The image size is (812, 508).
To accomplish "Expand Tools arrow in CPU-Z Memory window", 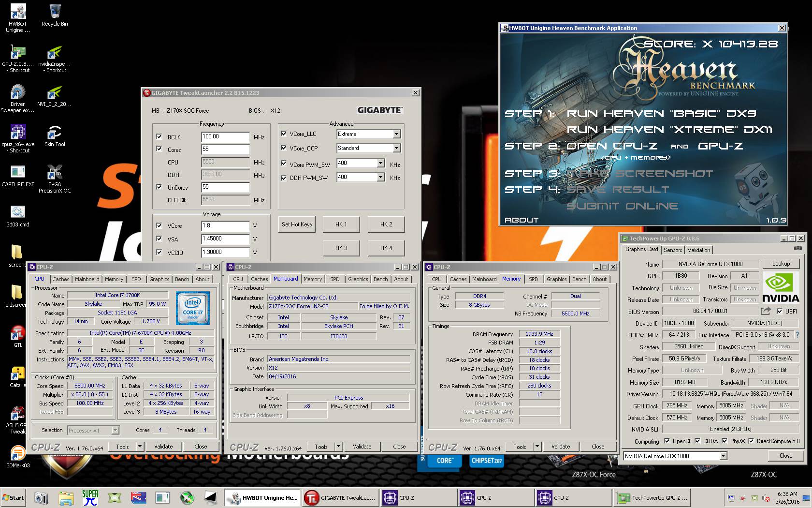I will (537, 447).
